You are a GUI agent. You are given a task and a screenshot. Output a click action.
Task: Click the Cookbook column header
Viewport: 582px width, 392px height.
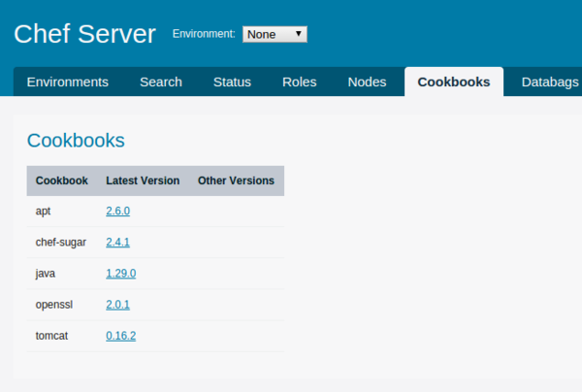tap(61, 180)
